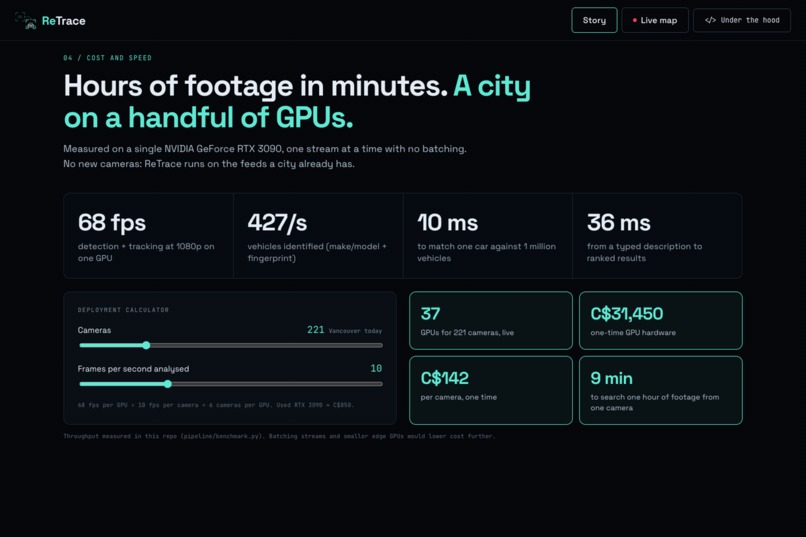The height and width of the screenshot is (537, 806).
Task: Click the 221 cameras value label
Action: (x=316, y=330)
